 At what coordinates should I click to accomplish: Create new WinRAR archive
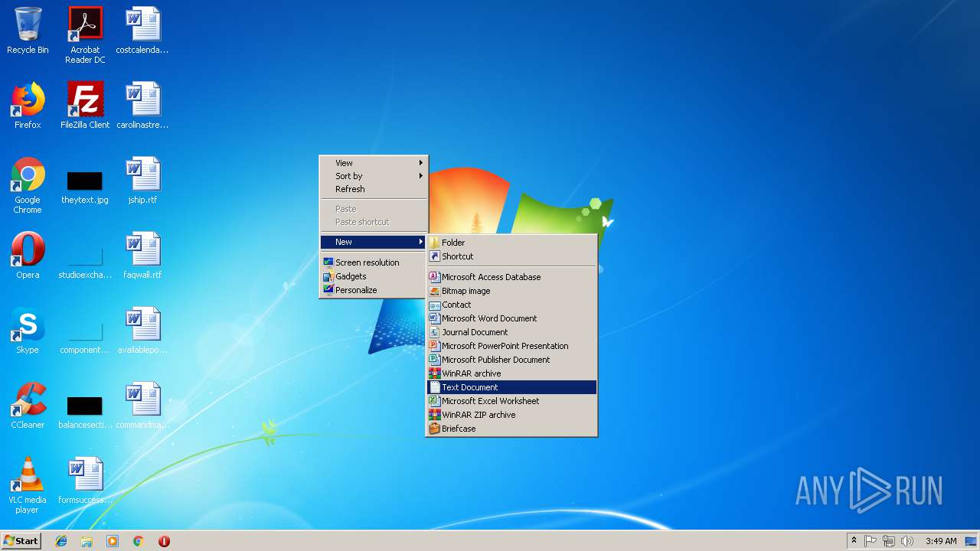[x=511, y=373]
